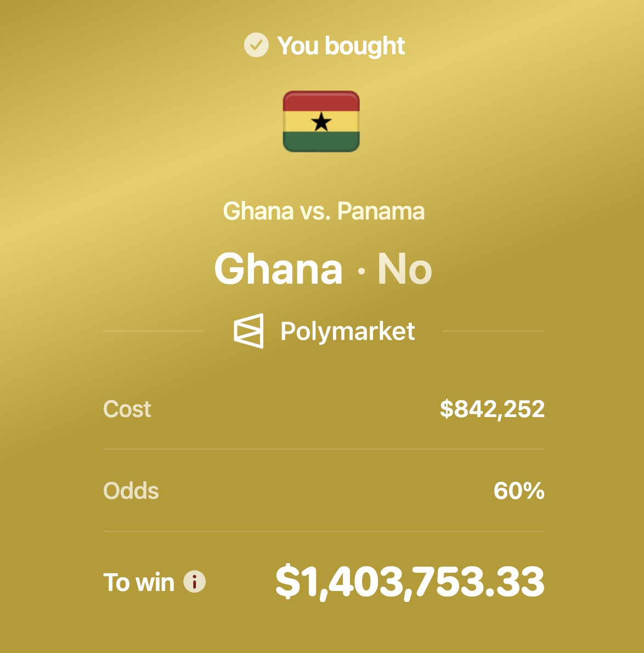
Task: Click the No position label
Action: tap(405, 269)
